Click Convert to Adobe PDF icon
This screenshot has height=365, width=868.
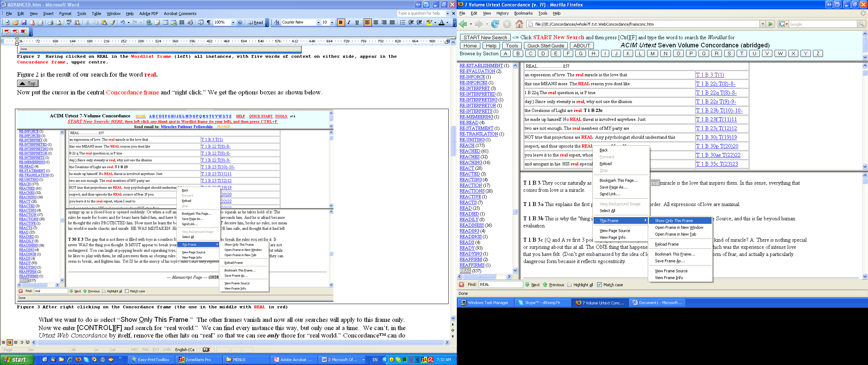(7, 32)
